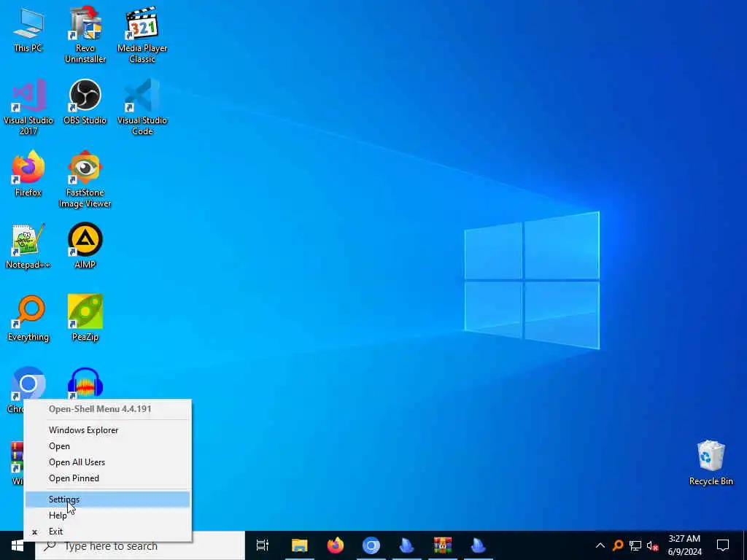Click the Everything tray icon
The height and width of the screenshot is (560, 747).
click(x=618, y=545)
